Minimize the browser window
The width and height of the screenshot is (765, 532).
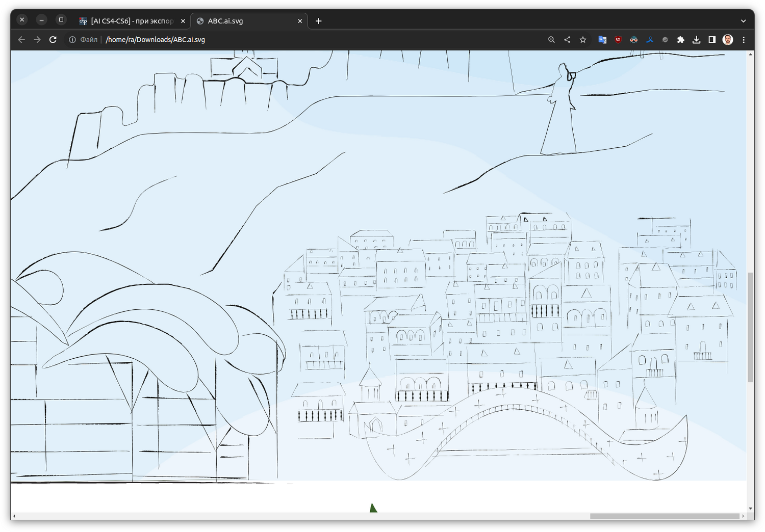(x=42, y=20)
